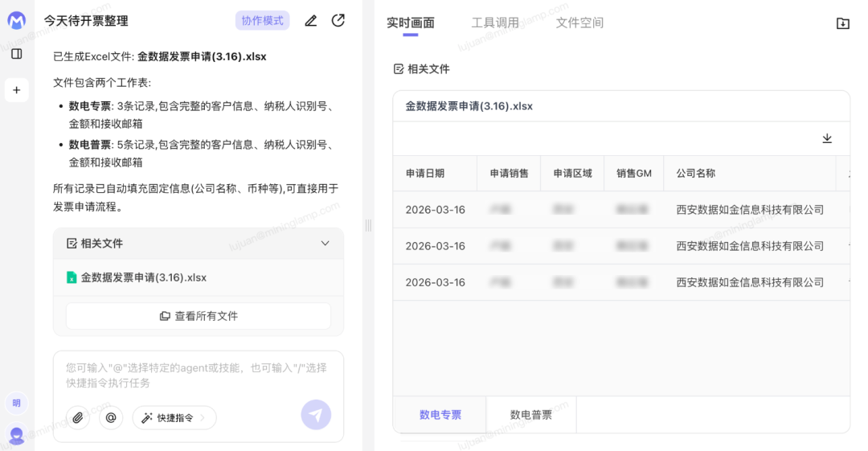The image size is (868, 451).
Task: Click the edit title pencil icon
Action: click(311, 21)
